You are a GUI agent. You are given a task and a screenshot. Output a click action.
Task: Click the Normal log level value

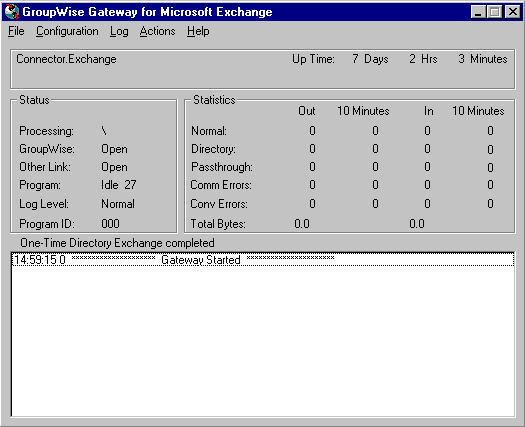[x=118, y=204]
